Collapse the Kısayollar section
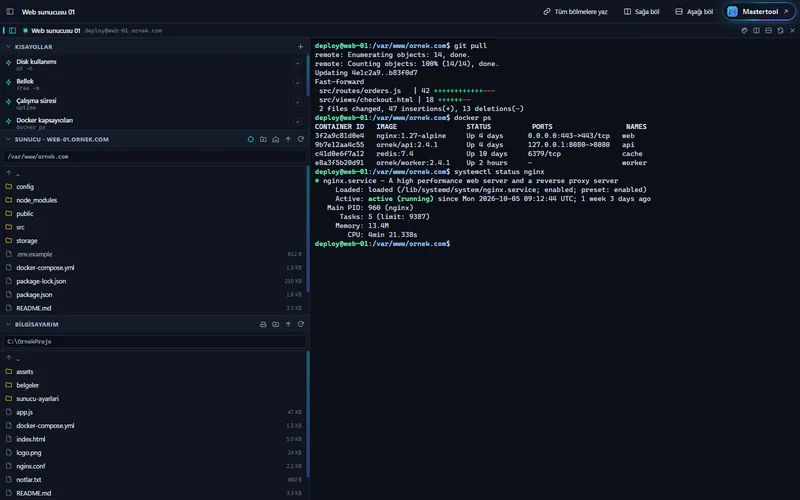 coord(8,46)
